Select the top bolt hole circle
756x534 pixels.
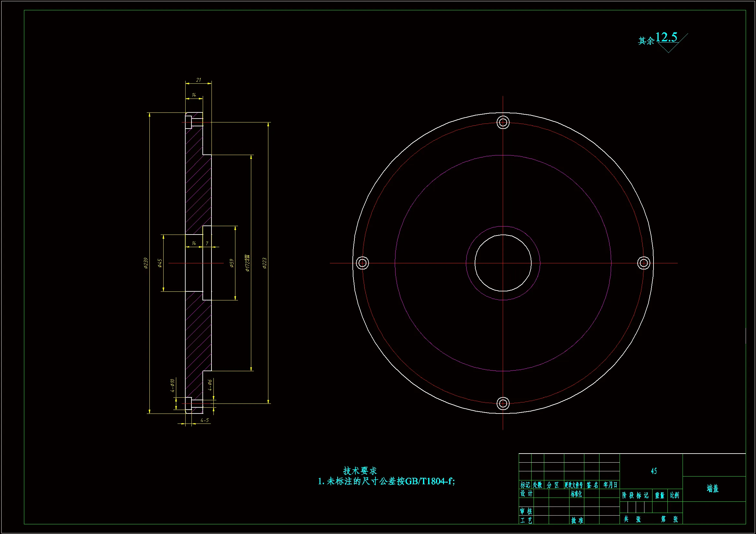coord(503,122)
